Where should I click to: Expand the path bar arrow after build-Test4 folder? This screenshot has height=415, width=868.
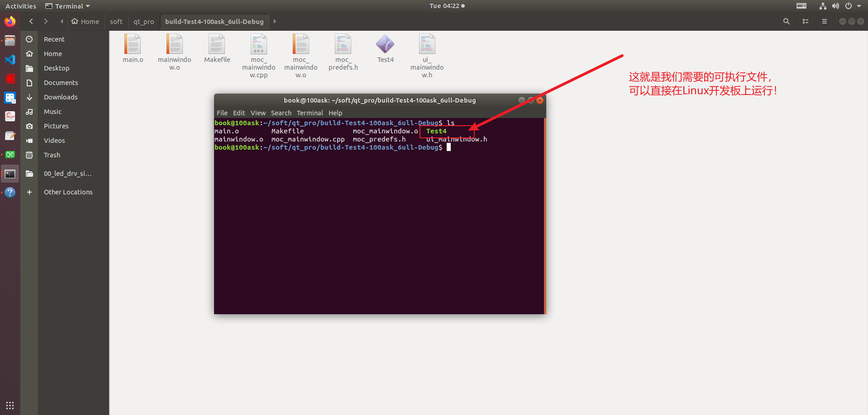tap(274, 21)
